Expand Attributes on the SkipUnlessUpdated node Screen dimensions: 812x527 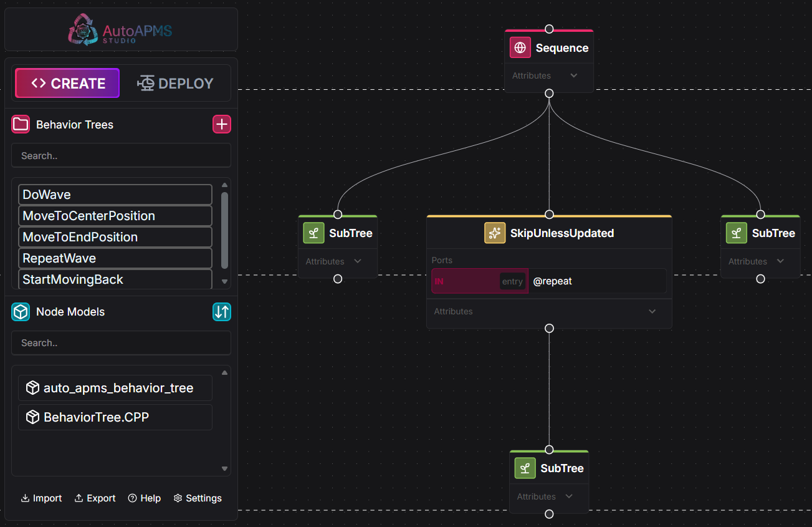click(652, 311)
